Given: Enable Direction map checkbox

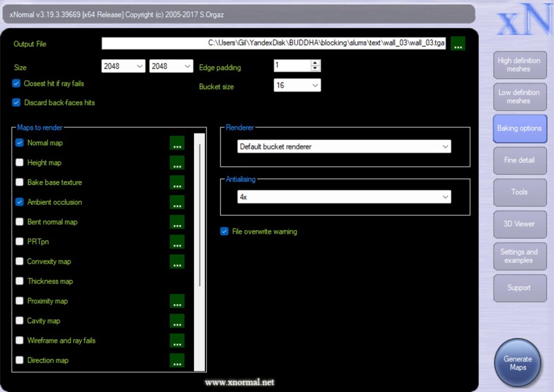Looking at the screenshot, I should [x=20, y=360].
